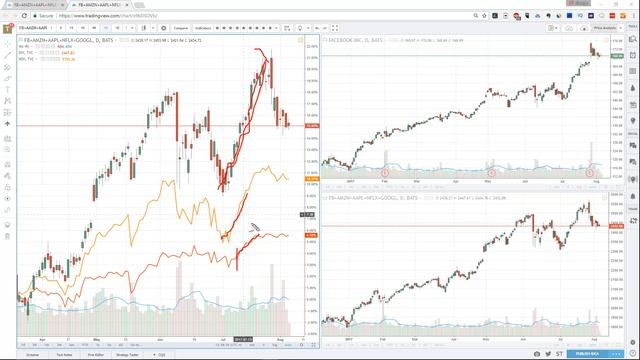Open the Strategy Tester bottom tab
Viewport: 640px width, 360px height.
click(127, 355)
